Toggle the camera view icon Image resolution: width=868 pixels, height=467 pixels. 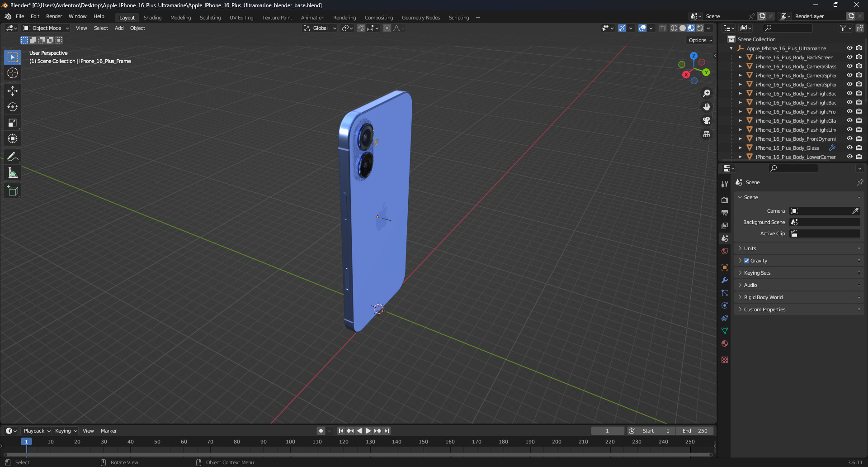point(707,120)
